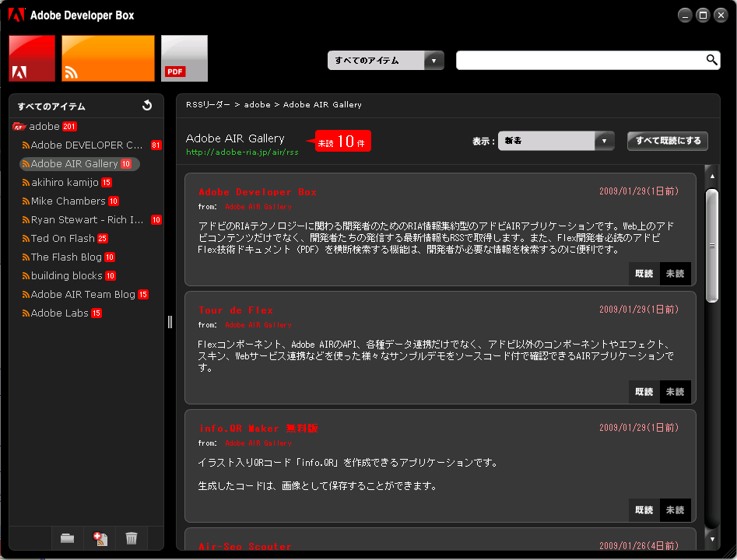Select The Flash Blog feed
The image size is (737, 560).
(x=66, y=257)
